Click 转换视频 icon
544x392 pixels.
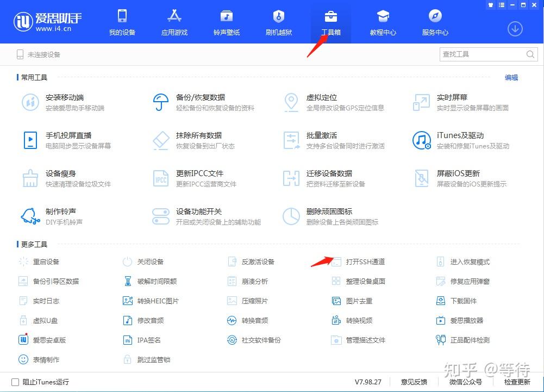pyautogui.click(x=336, y=320)
